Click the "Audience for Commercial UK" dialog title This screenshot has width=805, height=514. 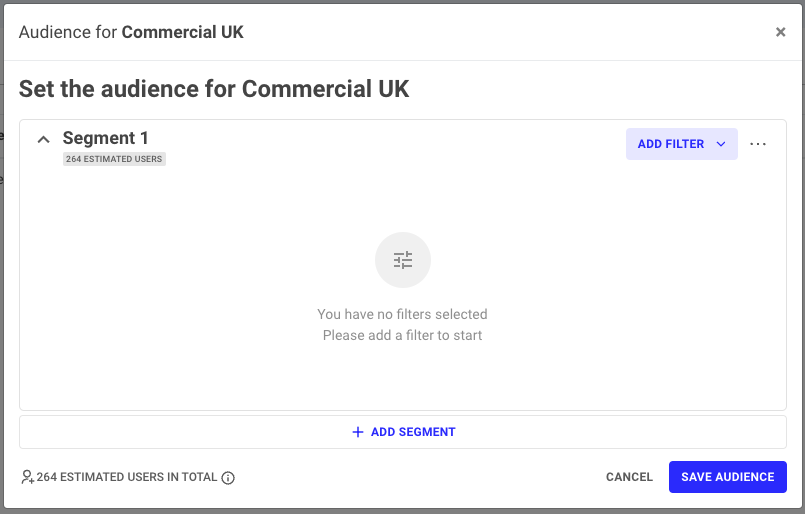(x=131, y=32)
